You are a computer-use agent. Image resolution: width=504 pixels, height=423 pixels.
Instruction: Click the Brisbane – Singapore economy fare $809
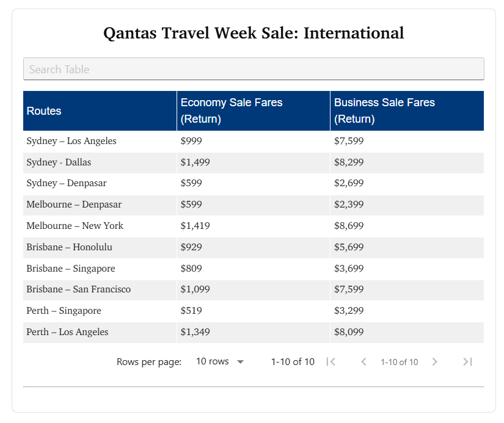191,269
